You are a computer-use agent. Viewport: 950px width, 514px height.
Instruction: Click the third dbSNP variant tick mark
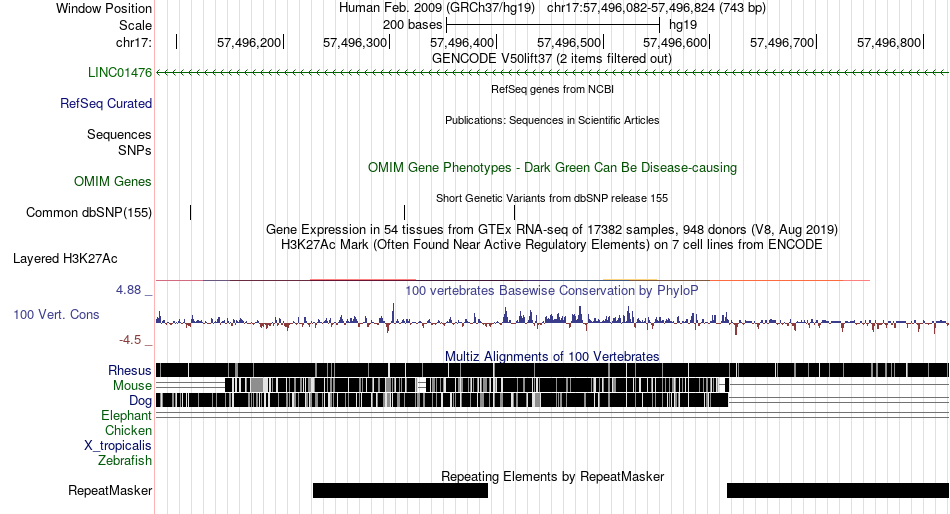(514, 212)
